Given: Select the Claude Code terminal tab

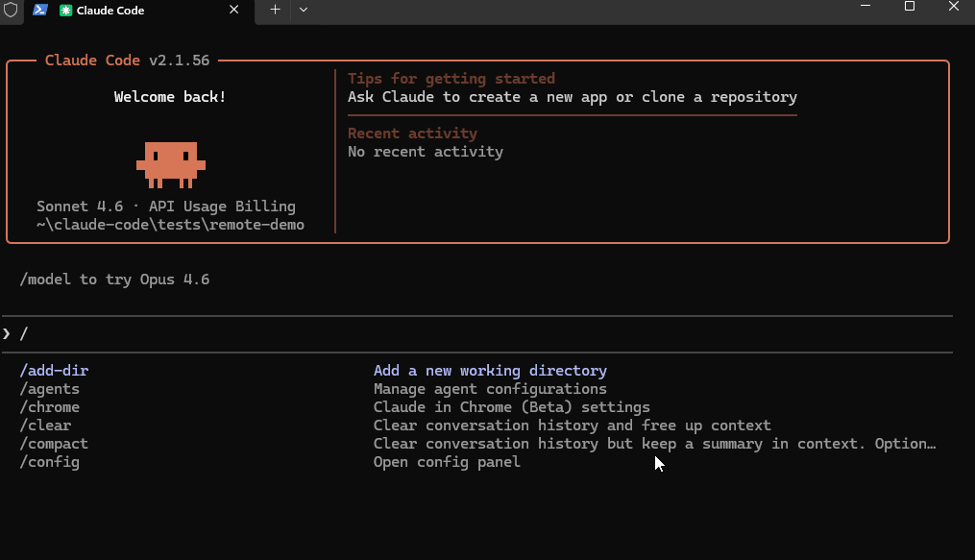Looking at the screenshot, I should (x=139, y=12).
